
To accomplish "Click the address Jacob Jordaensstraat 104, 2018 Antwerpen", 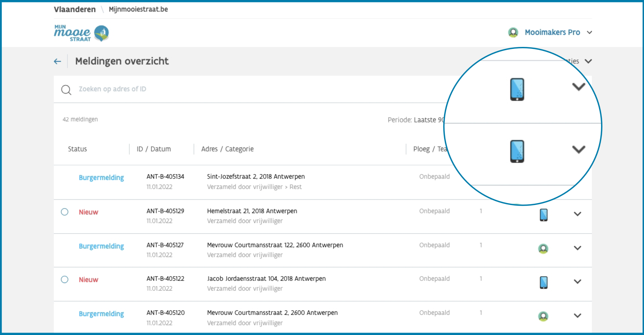I will pos(266,279).
